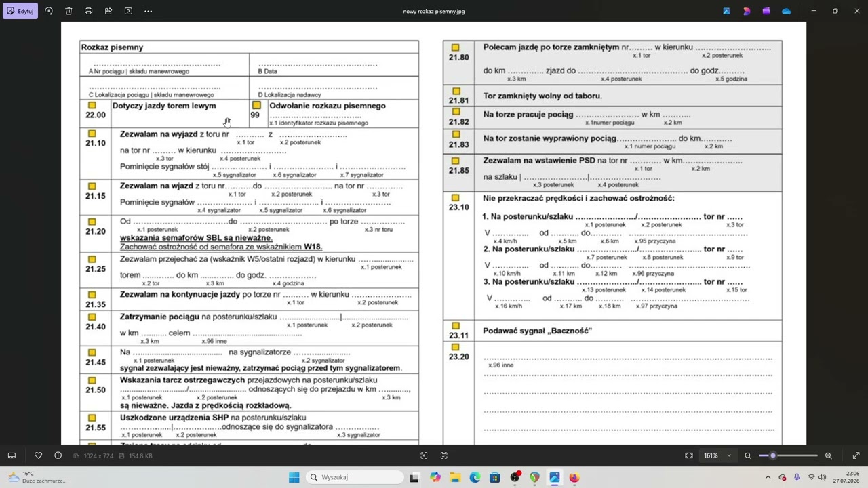Click the yellow checkbox above 21.20
Screen dimensions: 868x488
(x=92, y=222)
